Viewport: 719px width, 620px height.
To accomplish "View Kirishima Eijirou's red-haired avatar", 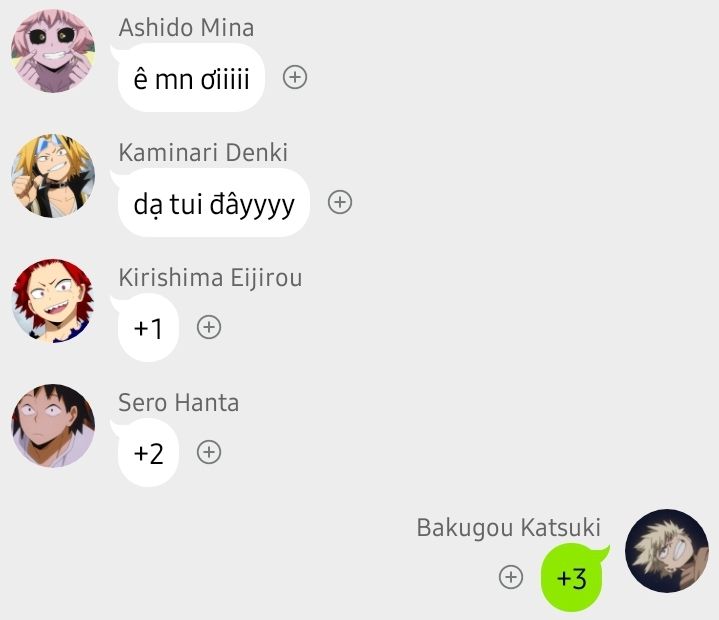I will click(53, 301).
